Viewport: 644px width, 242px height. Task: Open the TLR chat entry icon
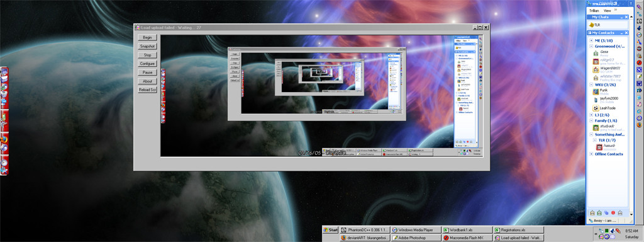(x=591, y=25)
